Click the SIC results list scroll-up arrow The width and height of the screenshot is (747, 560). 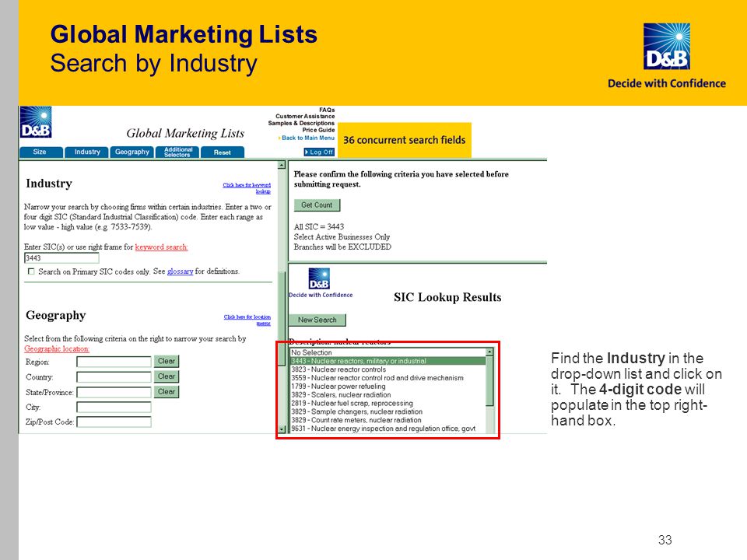click(489, 352)
